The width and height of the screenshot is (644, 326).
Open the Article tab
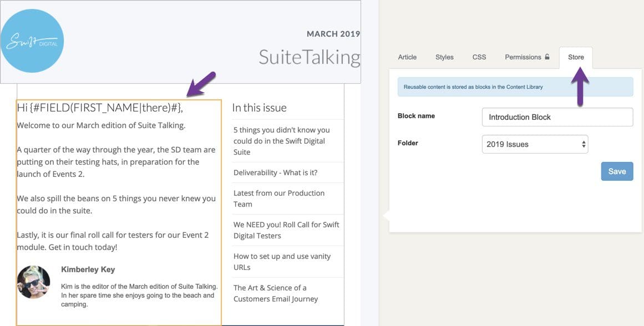point(408,57)
